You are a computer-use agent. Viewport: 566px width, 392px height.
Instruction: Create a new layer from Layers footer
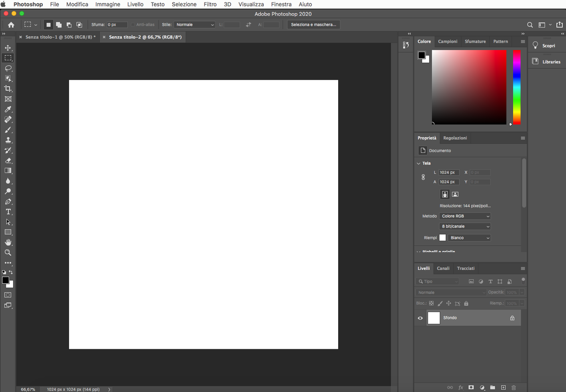tap(503, 387)
